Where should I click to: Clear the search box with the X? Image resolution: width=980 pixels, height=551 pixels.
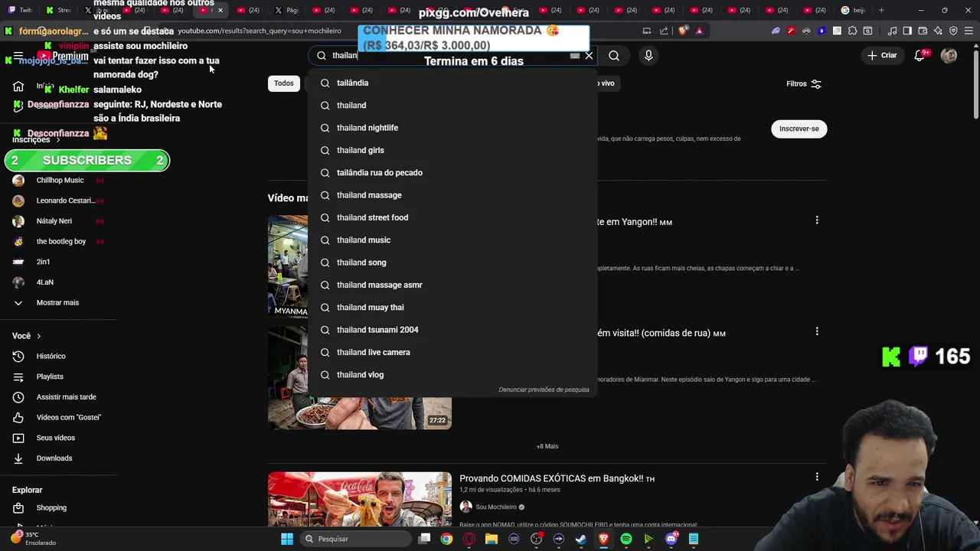589,55
